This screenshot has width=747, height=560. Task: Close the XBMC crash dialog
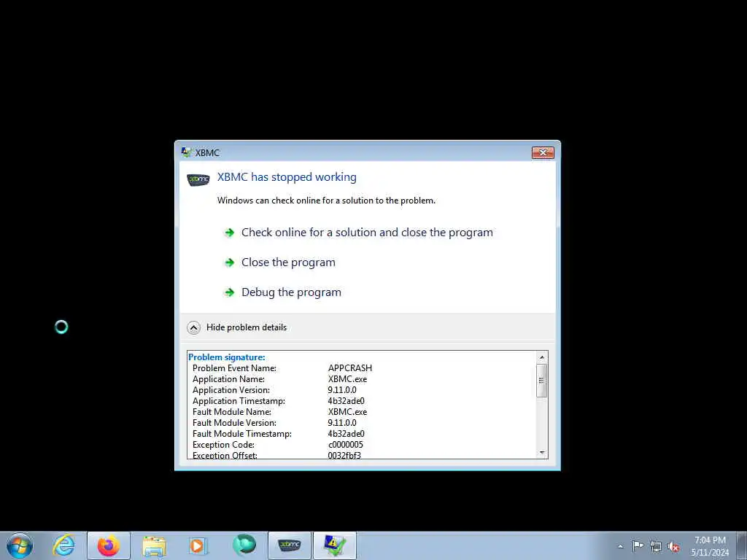point(543,152)
